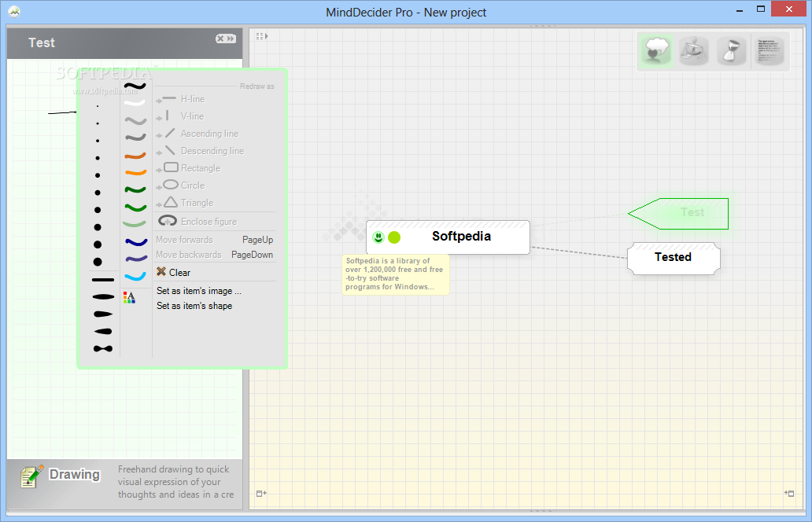Select the brainstorm thought-bubble mode icon
Image resolution: width=812 pixels, height=522 pixels.
pos(655,51)
